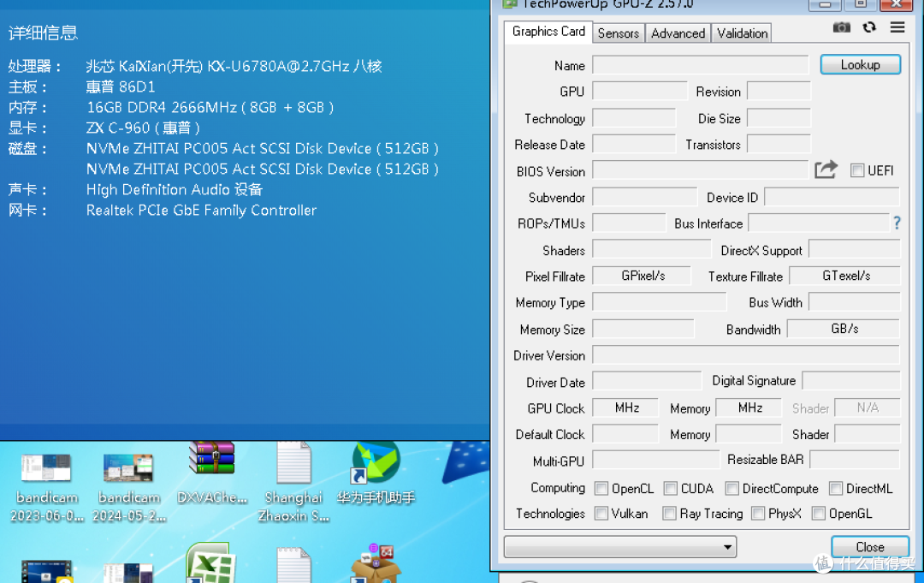Click the Pixel Fillrate GPixel/s field
Viewport: 924px width, 583px height.
pos(642,276)
